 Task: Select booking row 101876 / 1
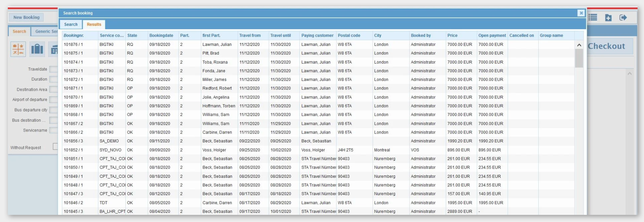click(x=318, y=45)
